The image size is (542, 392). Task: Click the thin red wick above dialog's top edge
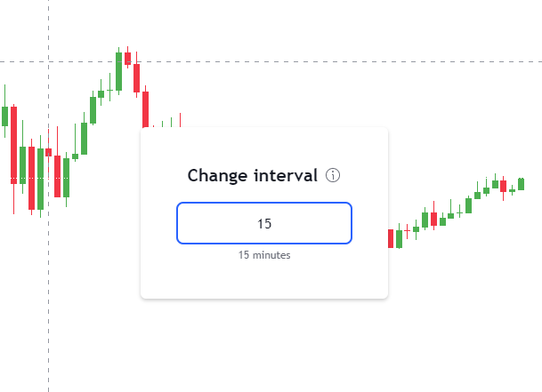(180, 119)
